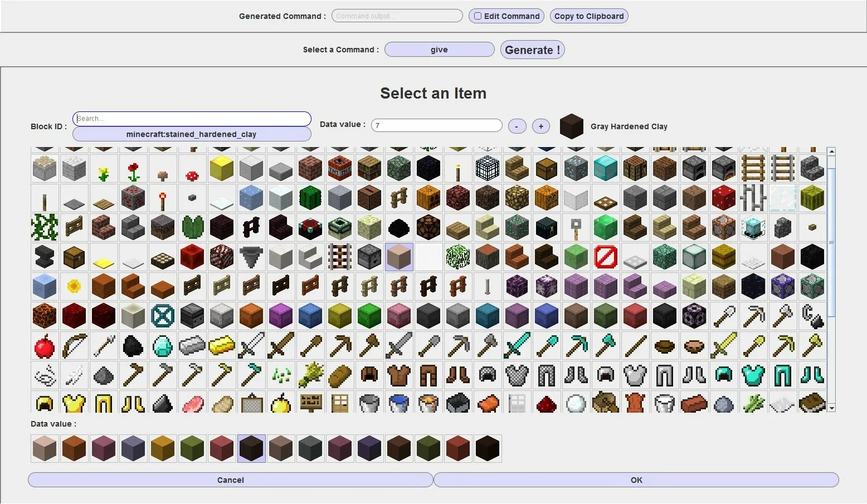Select the red apple item
867x504 pixels.
[x=45, y=346]
